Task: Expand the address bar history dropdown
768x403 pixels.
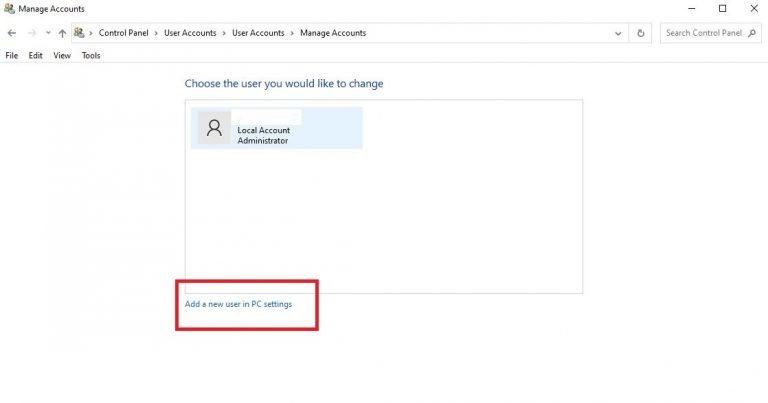Action: click(x=619, y=33)
